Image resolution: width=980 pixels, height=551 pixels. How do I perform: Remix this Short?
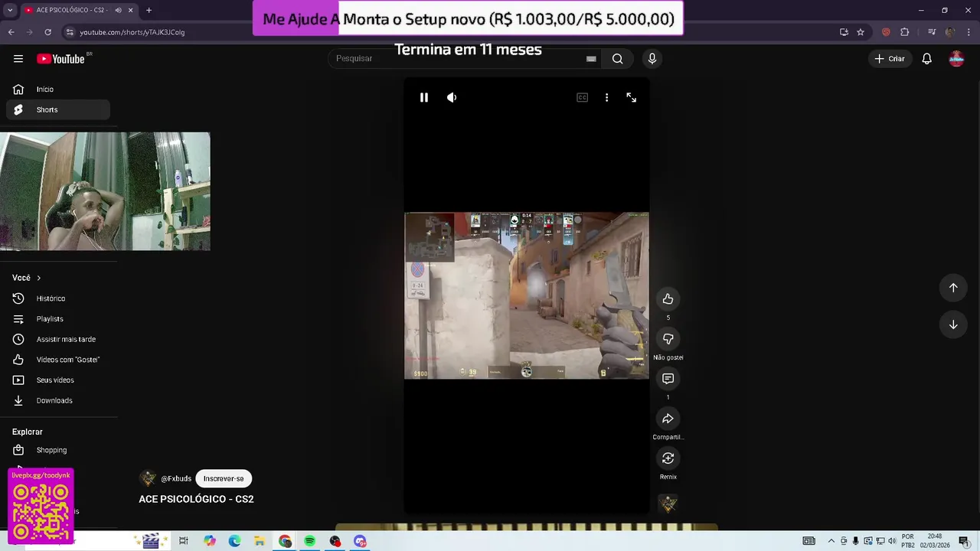pyautogui.click(x=668, y=458)
